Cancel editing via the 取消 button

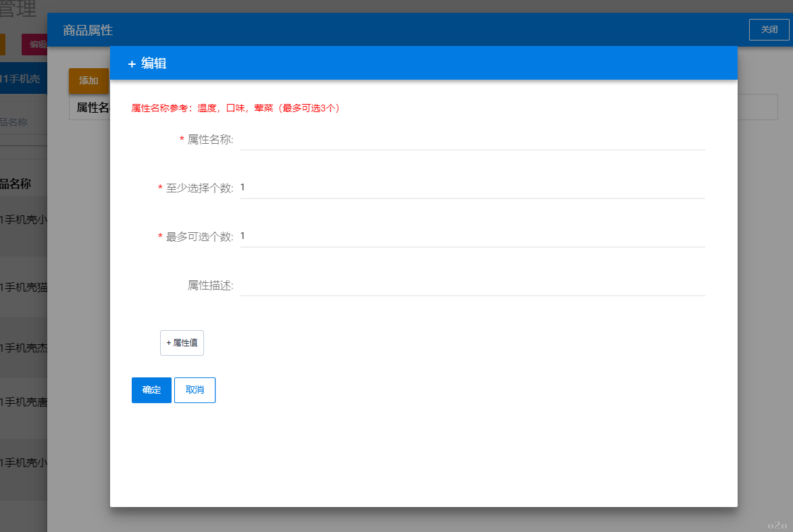(x=195, y=390)
